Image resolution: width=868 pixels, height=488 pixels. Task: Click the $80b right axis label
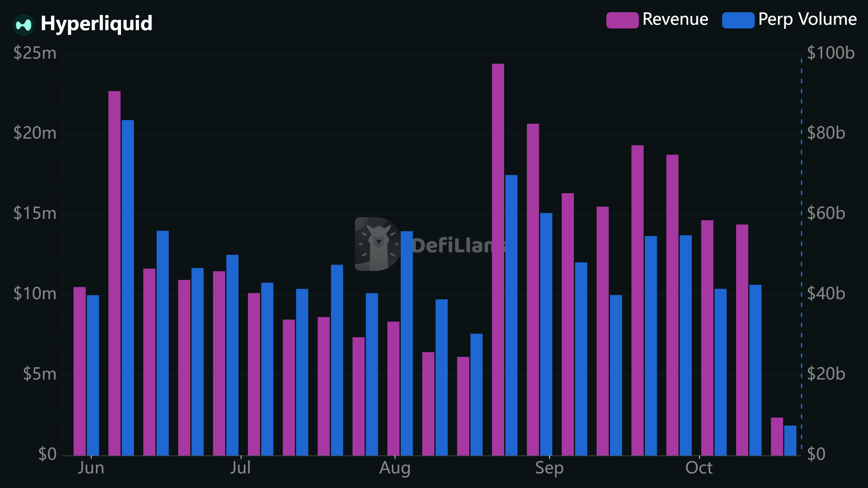[826, 133]
